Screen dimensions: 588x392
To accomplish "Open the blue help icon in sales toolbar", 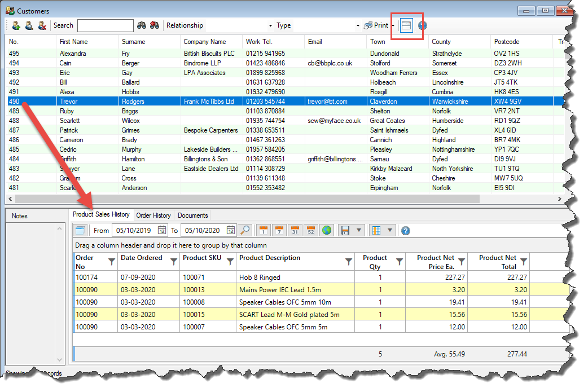I will [405, 230].
